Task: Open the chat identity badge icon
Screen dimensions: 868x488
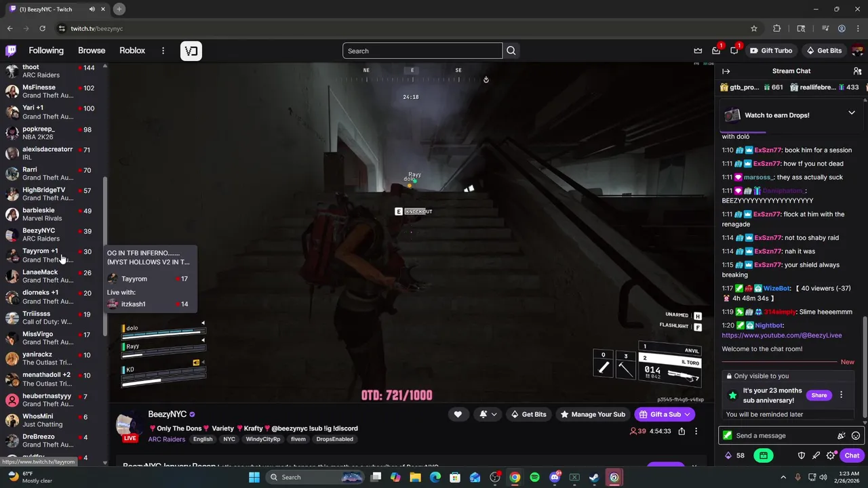Action: (728, 436)
